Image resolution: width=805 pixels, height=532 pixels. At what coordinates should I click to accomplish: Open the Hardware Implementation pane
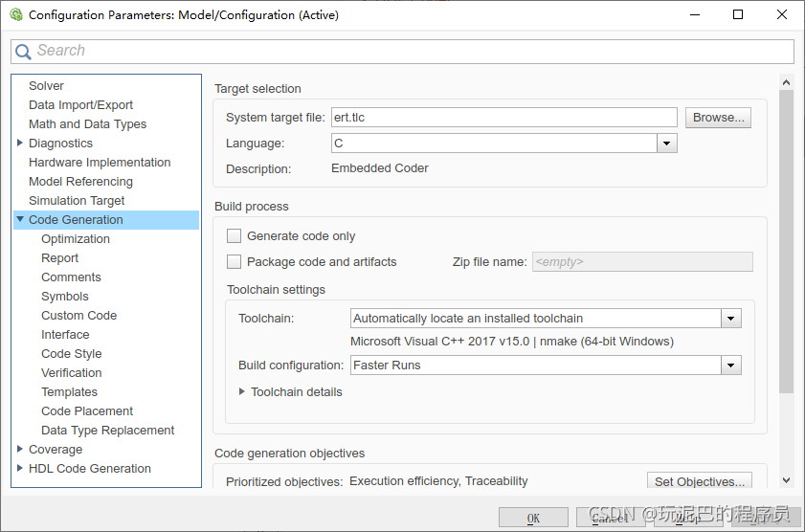coord(100,162)
